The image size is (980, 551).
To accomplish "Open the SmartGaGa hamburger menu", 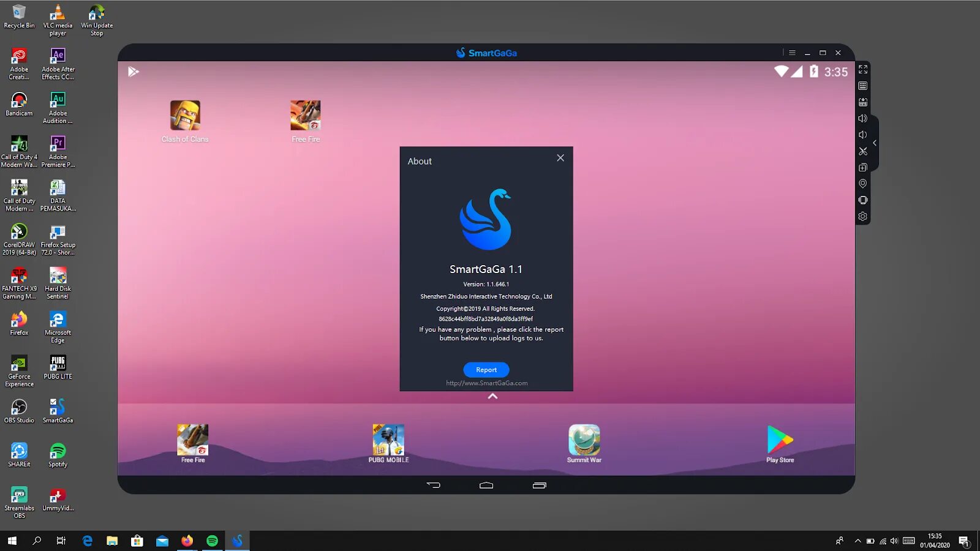I will (x=792, y=53).
